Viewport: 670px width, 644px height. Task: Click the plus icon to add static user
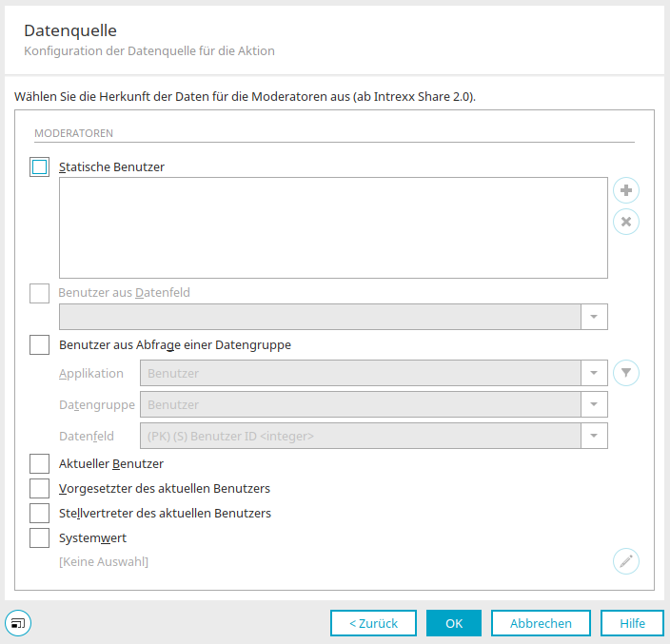tap(626, 190)
